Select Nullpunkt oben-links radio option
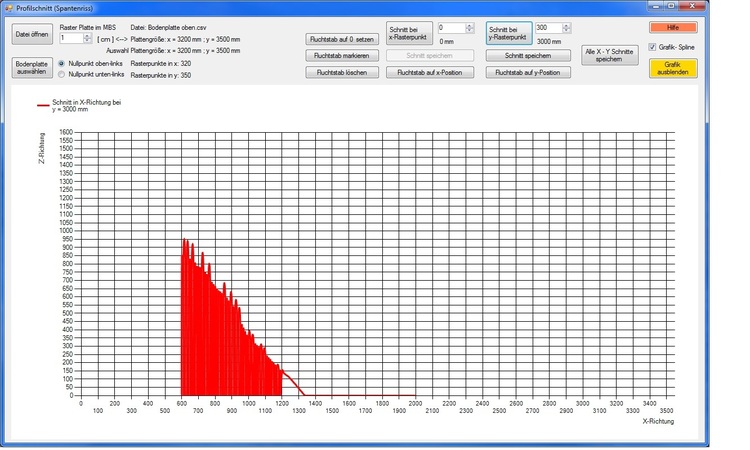This screenshot has height=450, width=750. (62, 63)
